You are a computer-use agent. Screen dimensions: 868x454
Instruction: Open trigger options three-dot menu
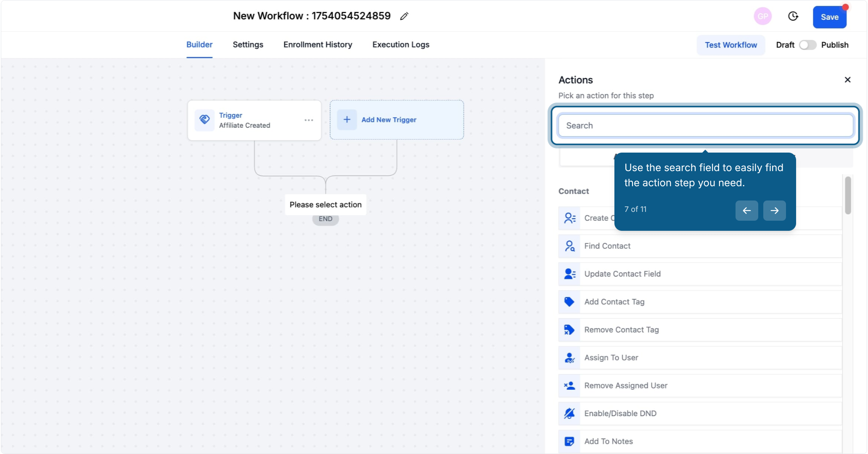pos(309,120)
